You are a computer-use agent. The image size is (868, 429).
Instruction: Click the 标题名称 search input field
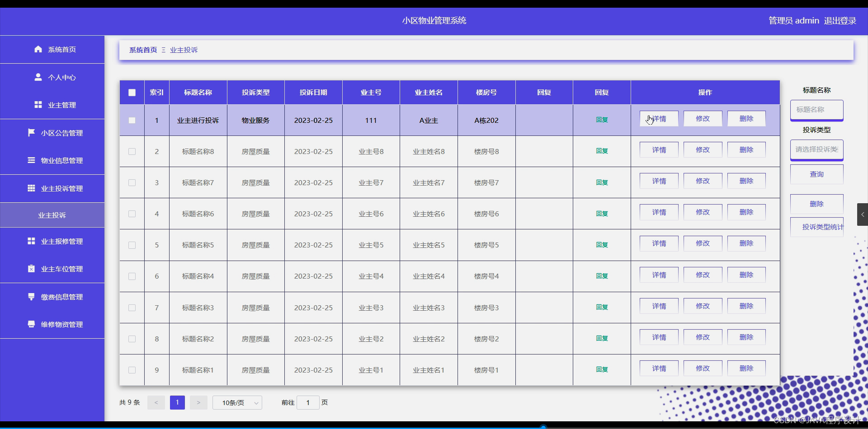(x=816, y=110)
